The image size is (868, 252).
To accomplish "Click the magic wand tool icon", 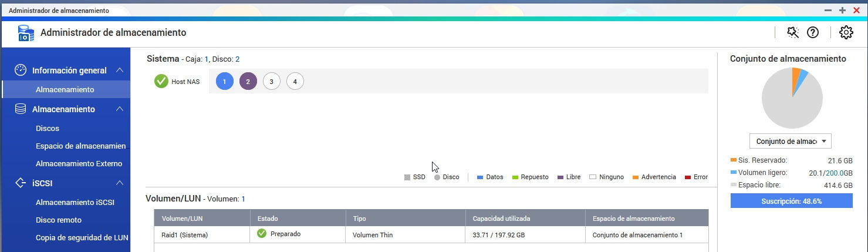I will click(x=793, y=33).
